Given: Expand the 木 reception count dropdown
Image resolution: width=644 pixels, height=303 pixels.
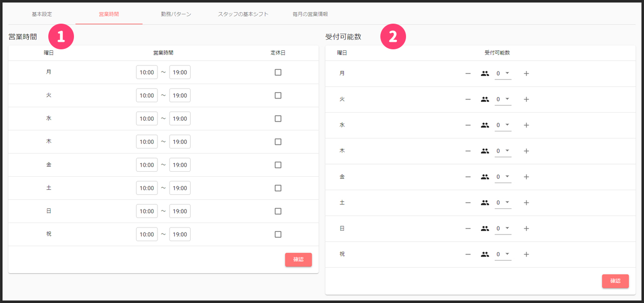Looking at the screenshot, I should [503, 151].
